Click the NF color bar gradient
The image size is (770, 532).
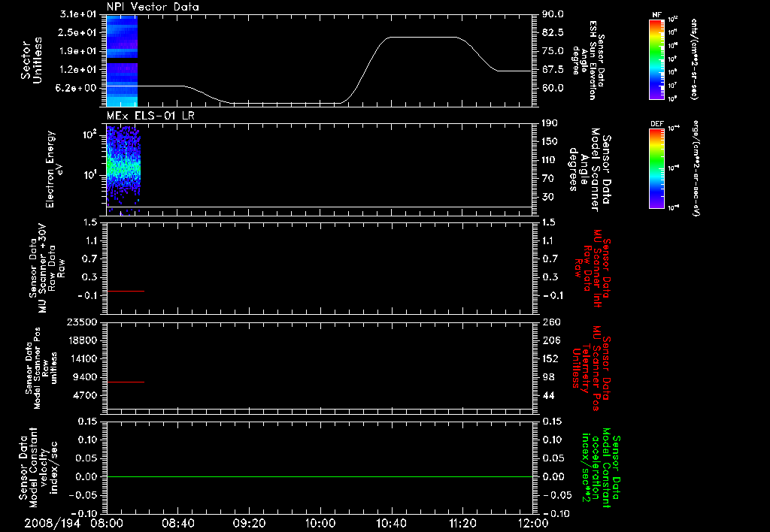pos(656,59)
